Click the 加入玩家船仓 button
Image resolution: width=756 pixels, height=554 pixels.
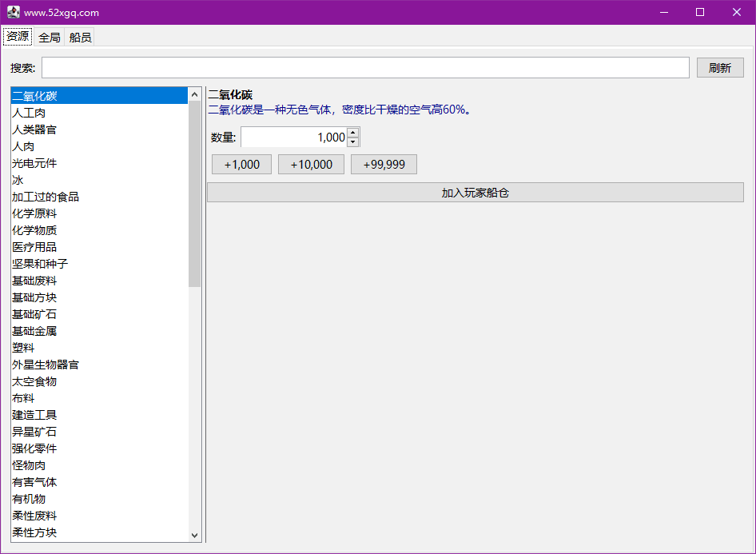tap(475, 193)
